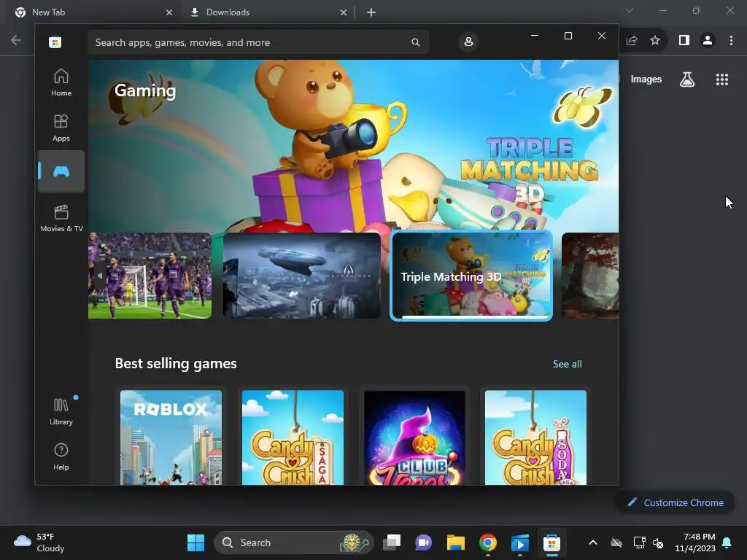Screen dimensions: 747x560
Task: Click the search magnifier in Store
Action: [x=415, y=42]
